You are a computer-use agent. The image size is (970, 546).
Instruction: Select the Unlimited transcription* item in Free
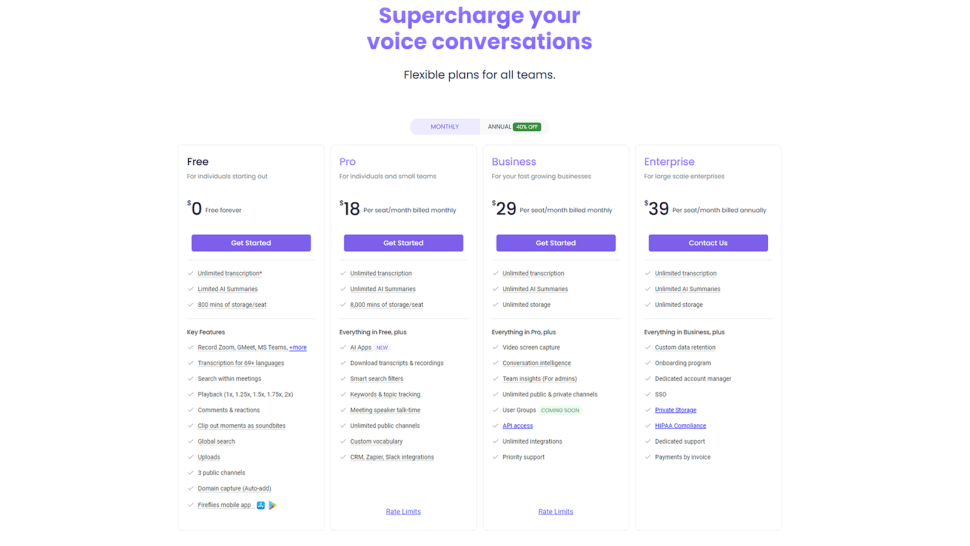coord(230,273)
